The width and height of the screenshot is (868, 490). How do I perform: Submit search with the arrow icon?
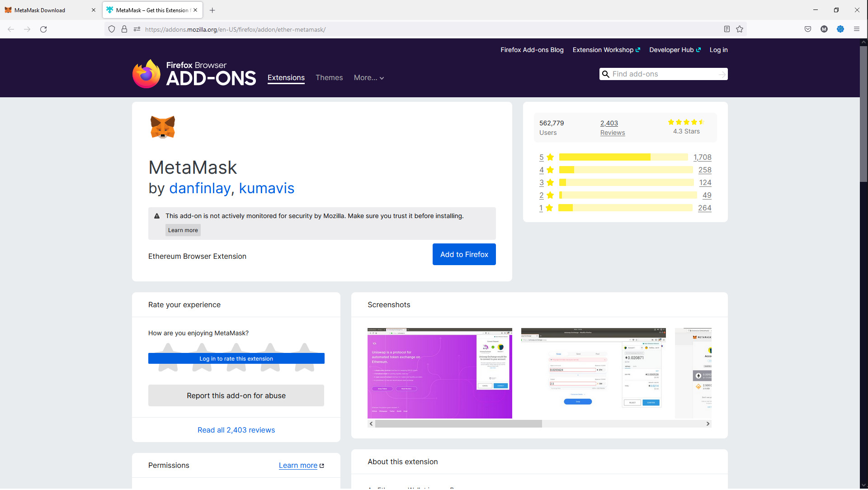(722, 74)
